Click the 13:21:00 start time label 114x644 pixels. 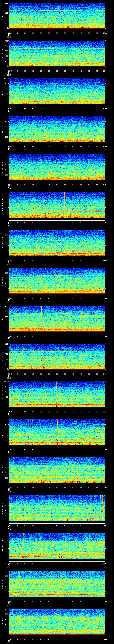(9, 298)
